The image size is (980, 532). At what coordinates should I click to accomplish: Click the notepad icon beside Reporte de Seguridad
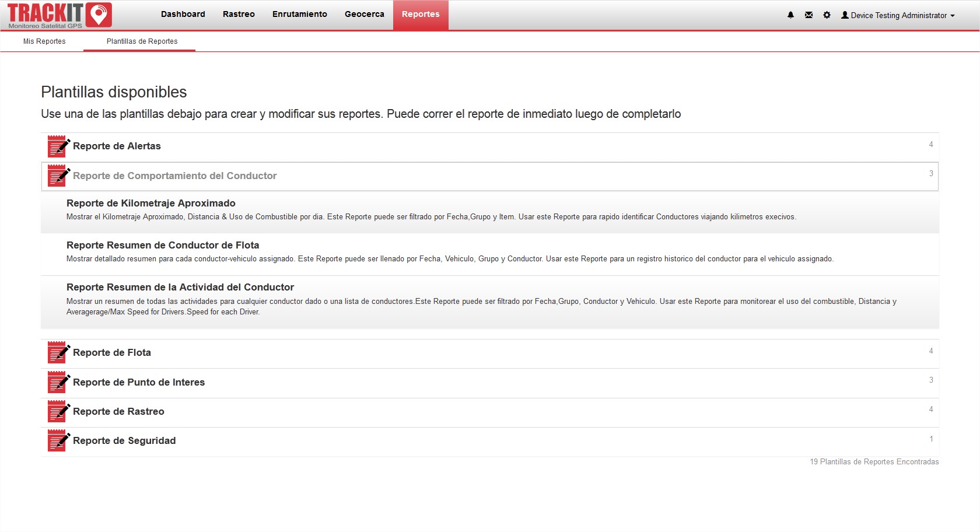tap(58, 441)
